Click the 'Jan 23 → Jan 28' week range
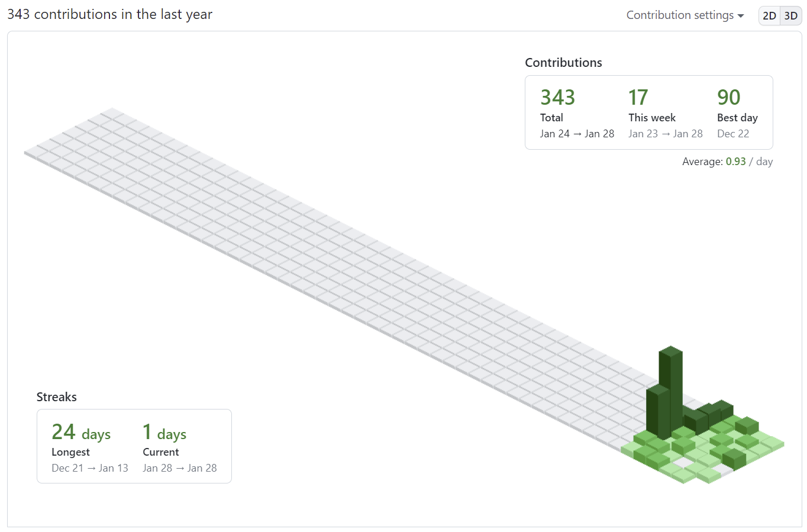Viewport: 807px width, 532px height. coord(666,134)
